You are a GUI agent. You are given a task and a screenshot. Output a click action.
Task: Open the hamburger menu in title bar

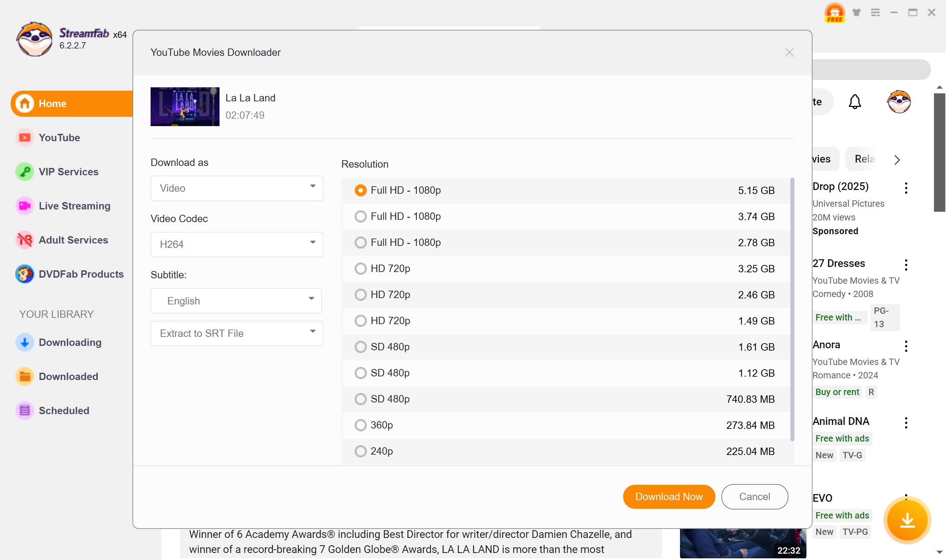875,12
